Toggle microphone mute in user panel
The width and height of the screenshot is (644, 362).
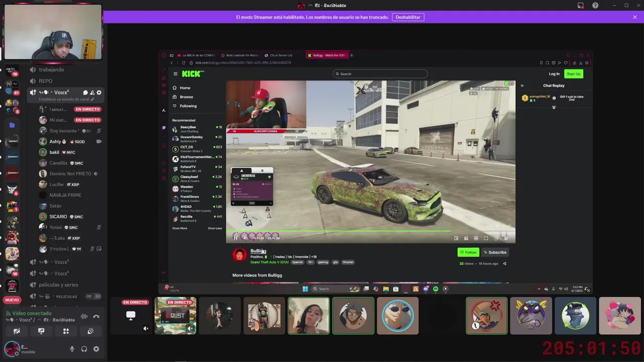pyautogui.click(x=72, y=349)
